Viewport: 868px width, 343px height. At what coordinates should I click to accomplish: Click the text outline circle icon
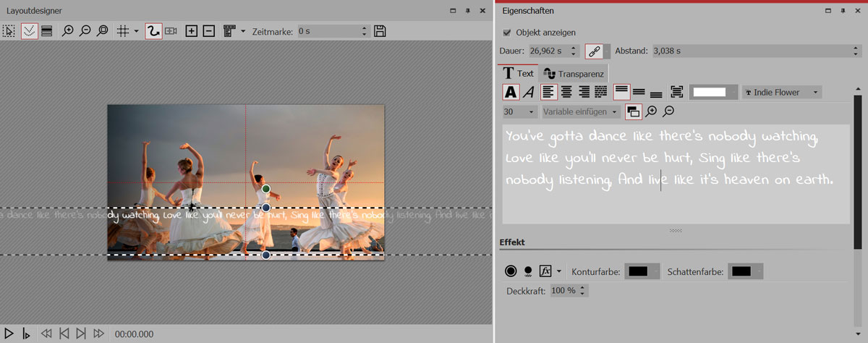(x=511, y=271)
